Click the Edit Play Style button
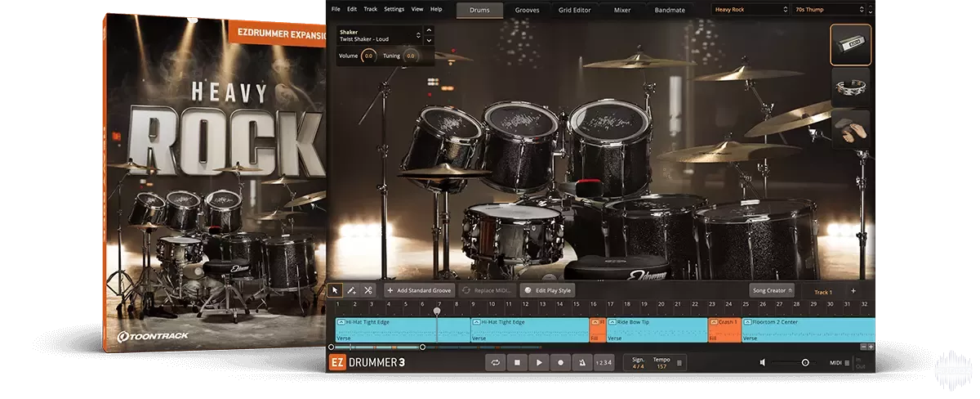The image size is (980, 399). coord(548,290)
